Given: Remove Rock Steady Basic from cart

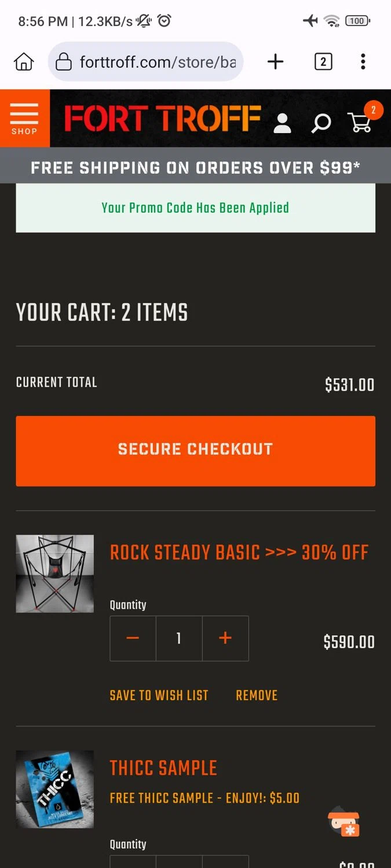Looking at the screenshot, I should click(x=257, y=696).
